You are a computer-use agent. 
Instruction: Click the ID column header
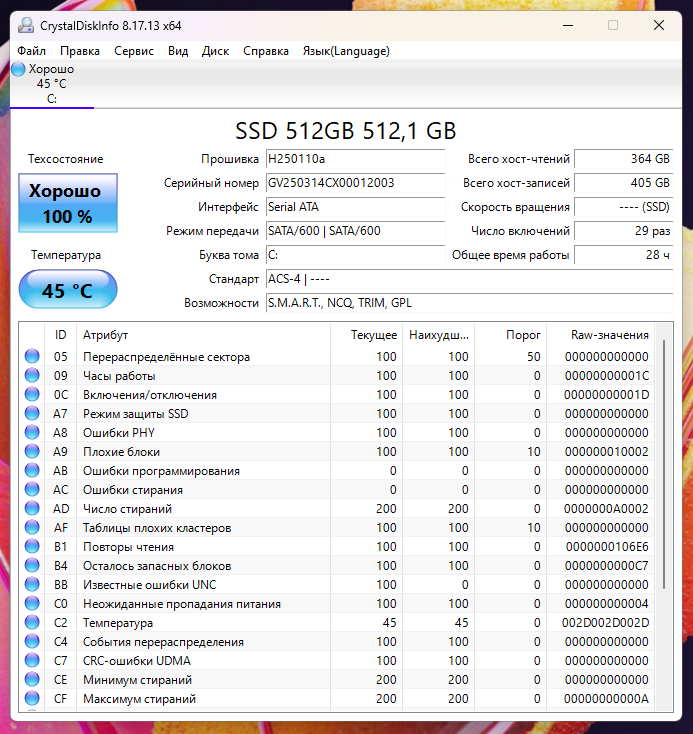(x=60, y=335)
